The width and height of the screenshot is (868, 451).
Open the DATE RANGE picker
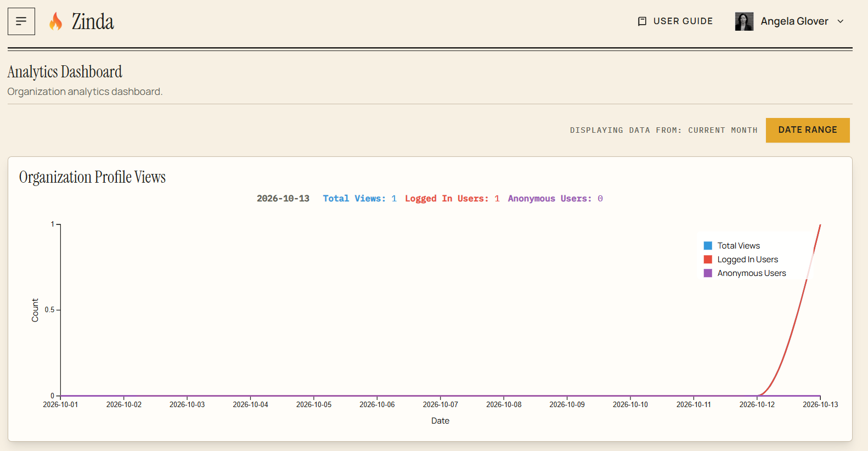[x=808, y=130]
